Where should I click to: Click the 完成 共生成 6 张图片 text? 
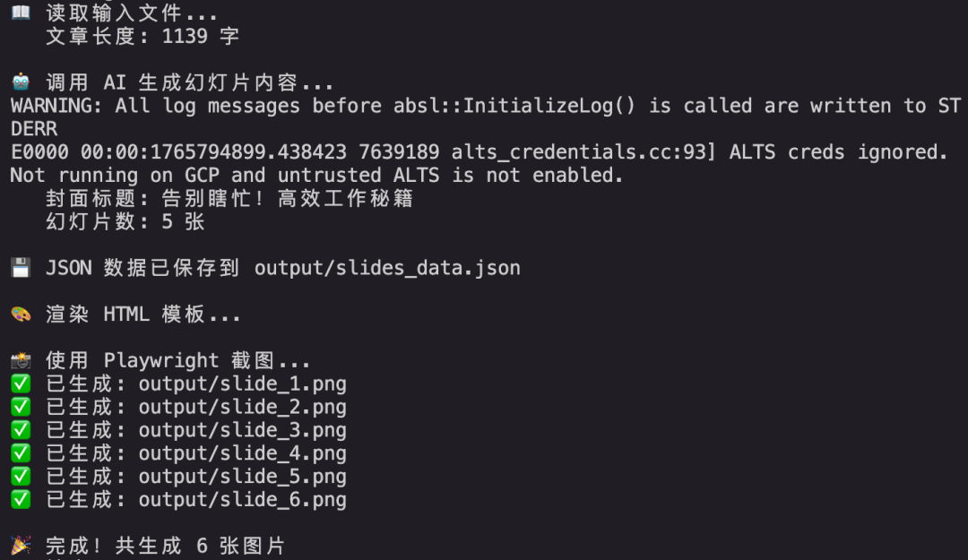pos(165,545)
